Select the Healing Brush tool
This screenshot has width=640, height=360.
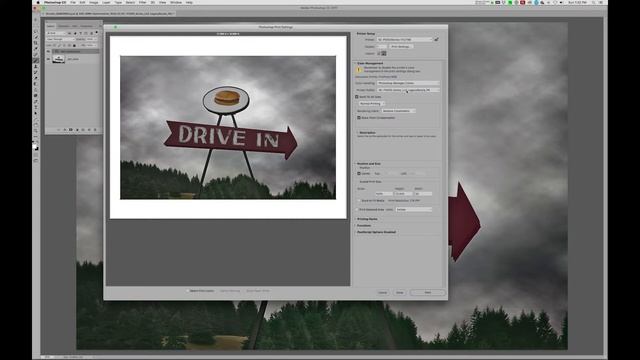(36, 55)
